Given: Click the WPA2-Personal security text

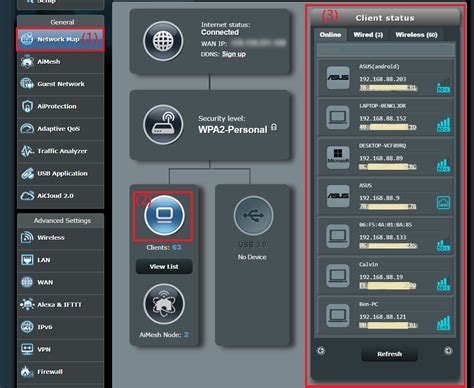Looking at the screenshot, I should pos(233,130).
